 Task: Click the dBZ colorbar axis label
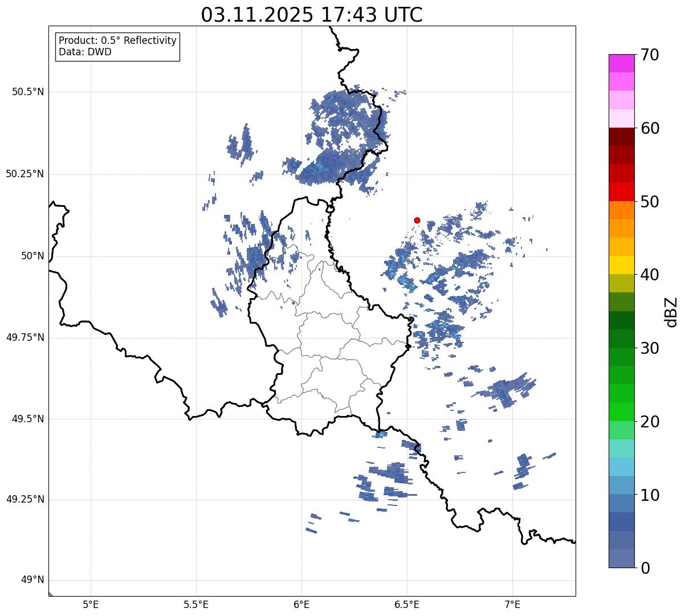pyautogui.click(x=671, y=312)
